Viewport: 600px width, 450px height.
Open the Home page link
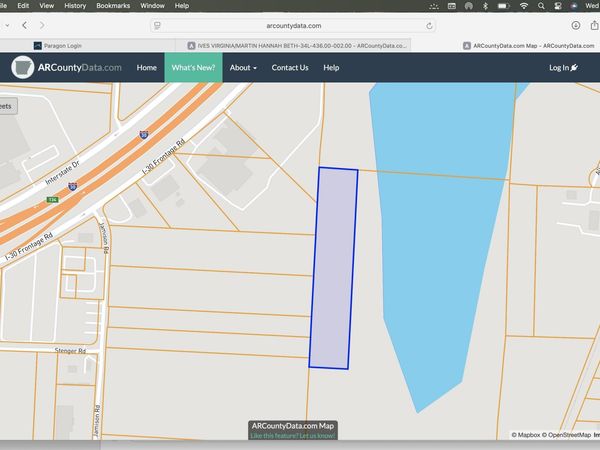[147, 68]
